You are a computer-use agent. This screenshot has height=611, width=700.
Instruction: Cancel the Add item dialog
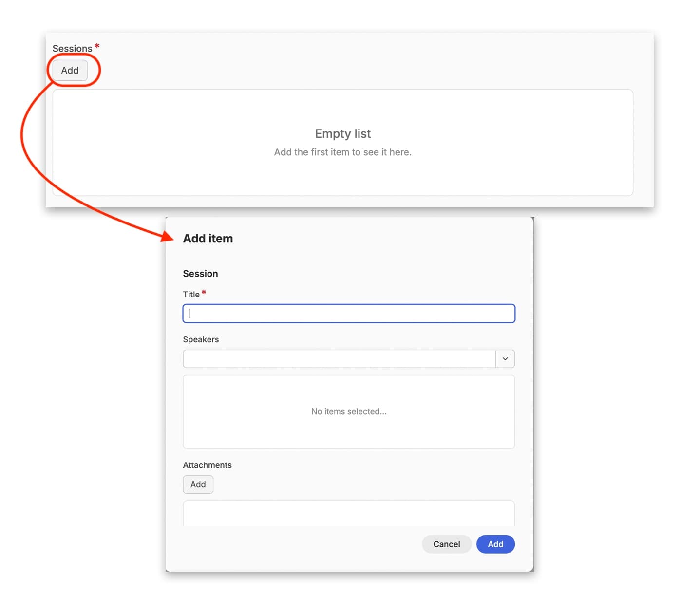[x=446, y=544]
